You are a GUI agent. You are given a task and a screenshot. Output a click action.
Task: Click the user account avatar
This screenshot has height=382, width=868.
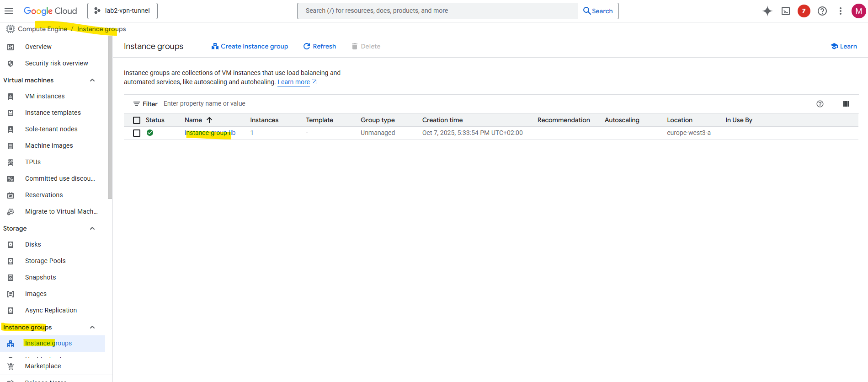point(858,11)
